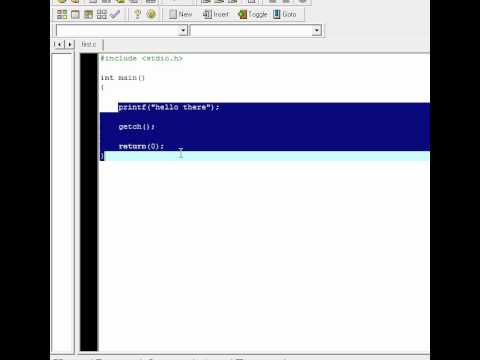The width and height of the screenshot is (480, 360).
Task: Click the return(0); line
Action: [x=141, y=146]
